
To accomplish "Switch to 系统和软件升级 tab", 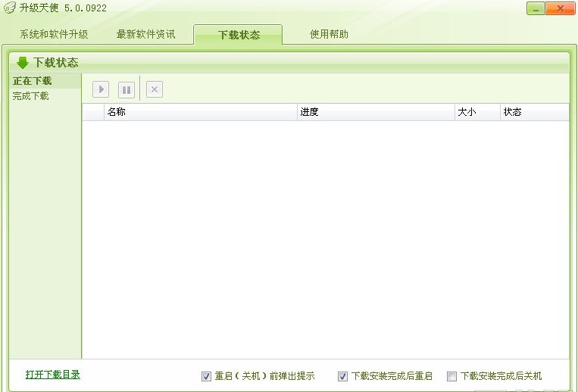I will point(54,34).
